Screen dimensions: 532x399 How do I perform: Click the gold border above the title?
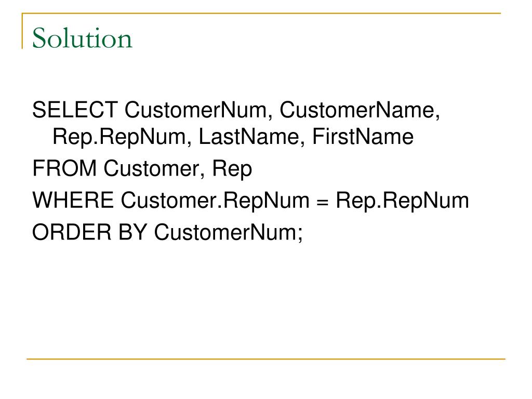[261, 13]
